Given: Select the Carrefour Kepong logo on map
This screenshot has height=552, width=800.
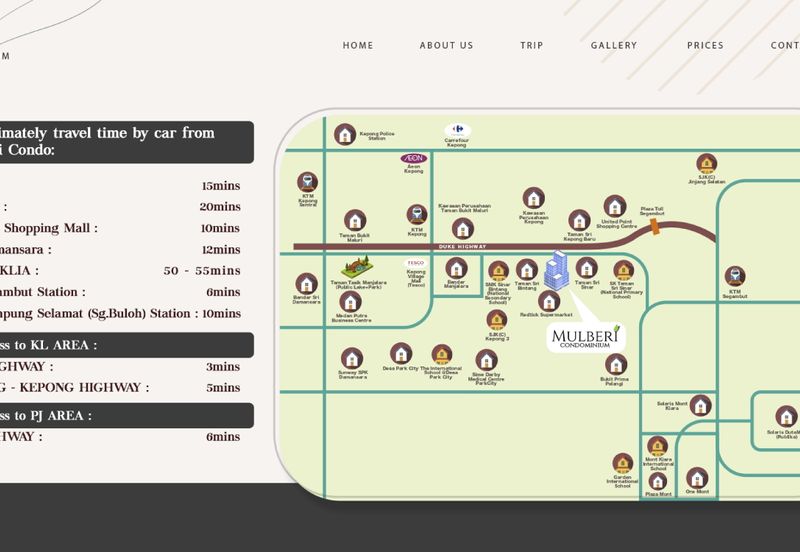Looking at the screenshot, I should pyautogui.click(x=456, y=130).
